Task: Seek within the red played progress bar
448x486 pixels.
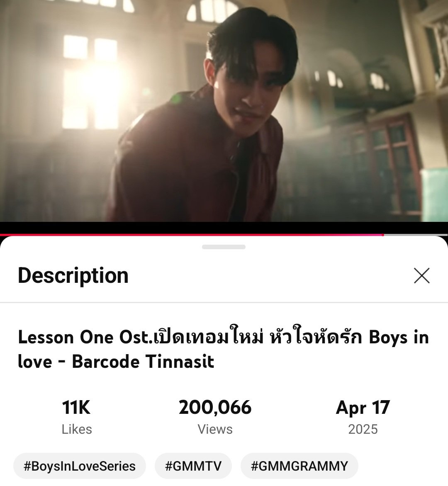Action: click(x=191, y=235)
